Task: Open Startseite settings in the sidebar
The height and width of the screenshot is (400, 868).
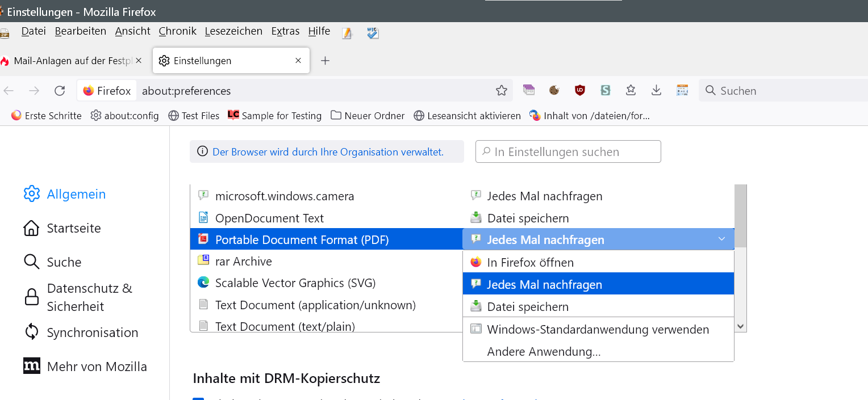Action: click(x=73, y=228)
